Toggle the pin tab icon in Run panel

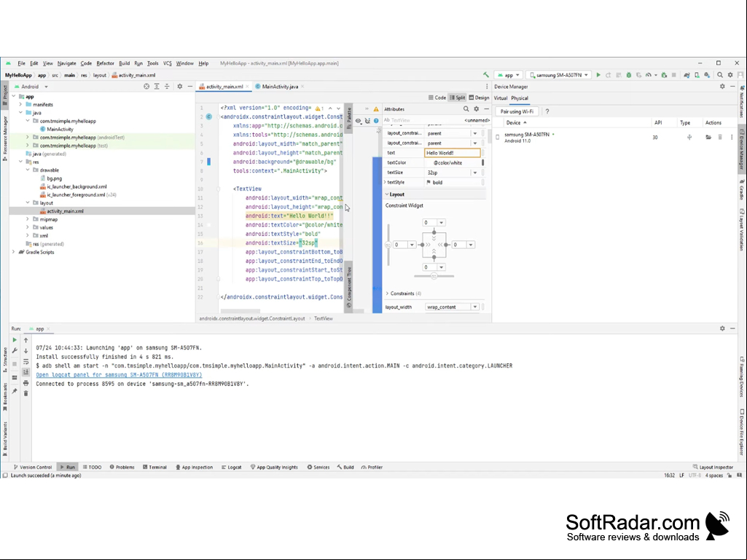pyautogui.click(x=15, y=392)
